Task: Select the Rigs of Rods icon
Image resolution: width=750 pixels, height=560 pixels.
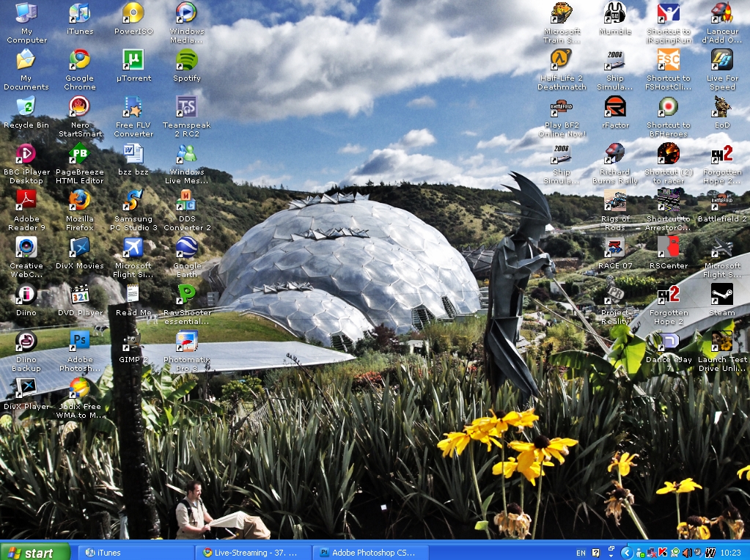Action: point(615,201)
